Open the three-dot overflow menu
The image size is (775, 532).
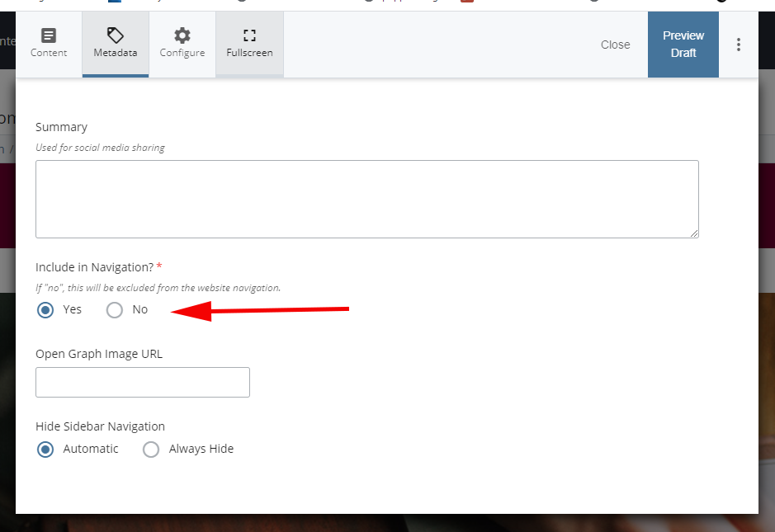click(739, 44)
